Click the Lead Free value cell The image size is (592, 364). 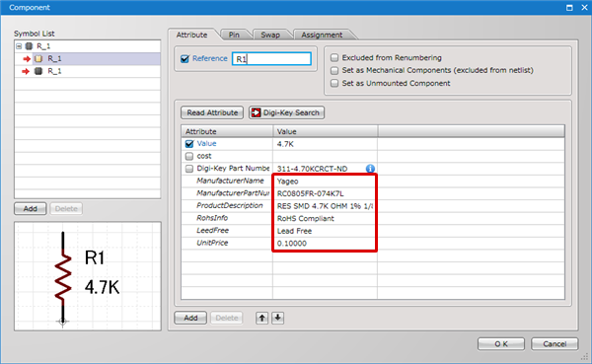(x=325, y=231)
